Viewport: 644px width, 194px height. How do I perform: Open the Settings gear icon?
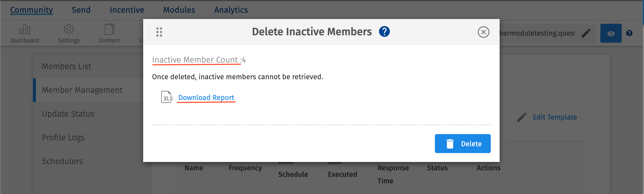(x=69, y=29)
